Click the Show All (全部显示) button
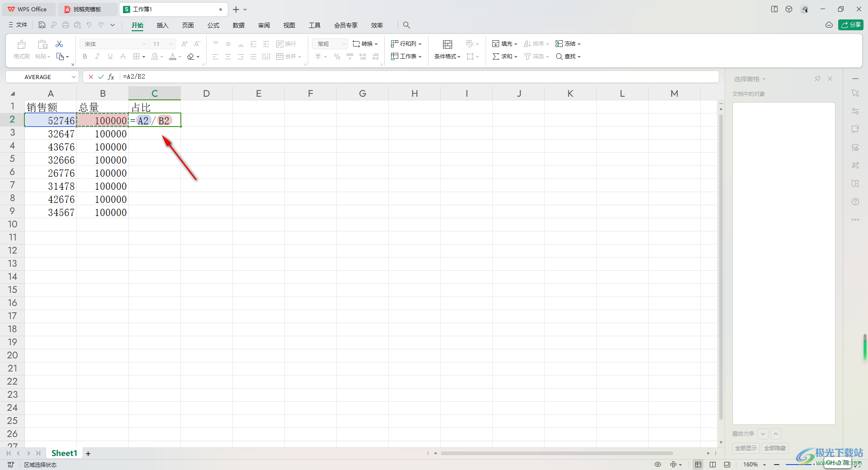Image resolution: width=868 pixels, height=470 pixels. 745,448
